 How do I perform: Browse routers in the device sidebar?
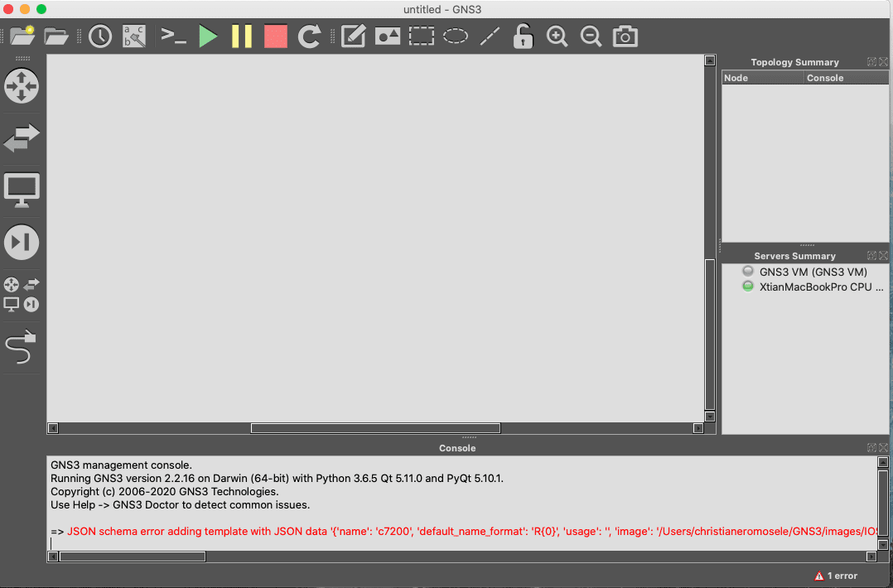click(x=22, y=86)
